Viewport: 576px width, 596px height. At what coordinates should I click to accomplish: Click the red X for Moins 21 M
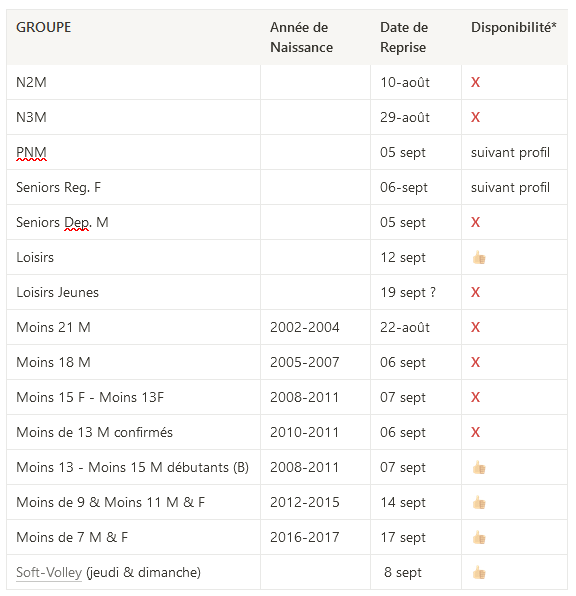click(x=475, y=327)
